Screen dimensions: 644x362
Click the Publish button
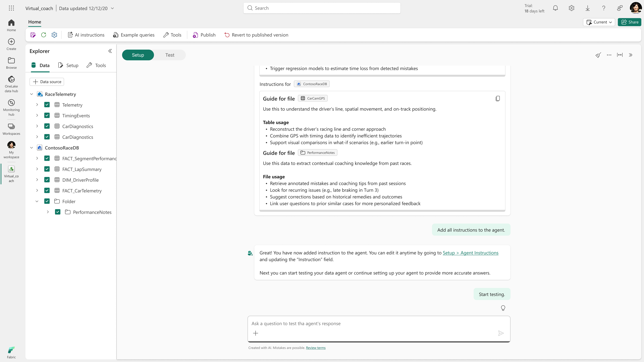204,35
